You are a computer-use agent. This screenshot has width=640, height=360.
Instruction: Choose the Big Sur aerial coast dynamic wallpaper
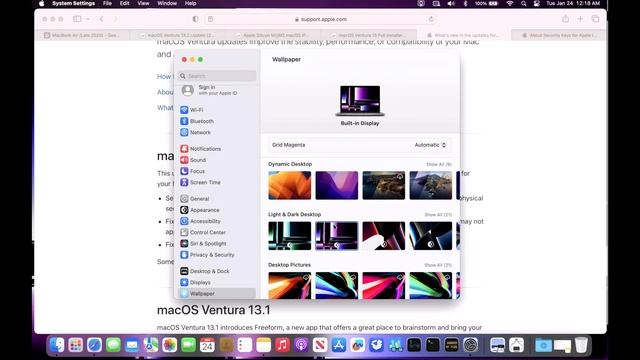coord(384,185)
